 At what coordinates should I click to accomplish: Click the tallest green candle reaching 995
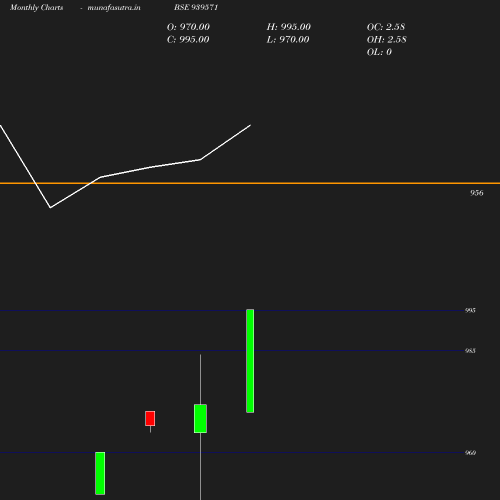250,361
